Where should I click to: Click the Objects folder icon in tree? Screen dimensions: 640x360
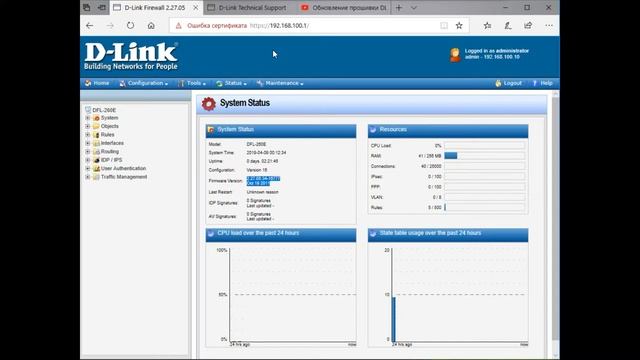point(96,126)
